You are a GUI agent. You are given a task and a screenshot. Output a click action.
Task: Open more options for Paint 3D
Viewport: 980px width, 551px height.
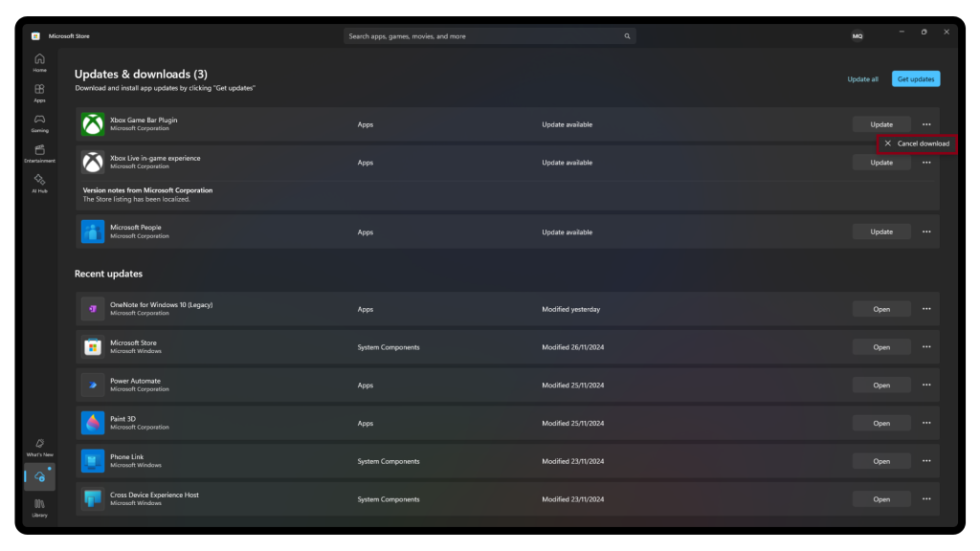tap(926, 423)
